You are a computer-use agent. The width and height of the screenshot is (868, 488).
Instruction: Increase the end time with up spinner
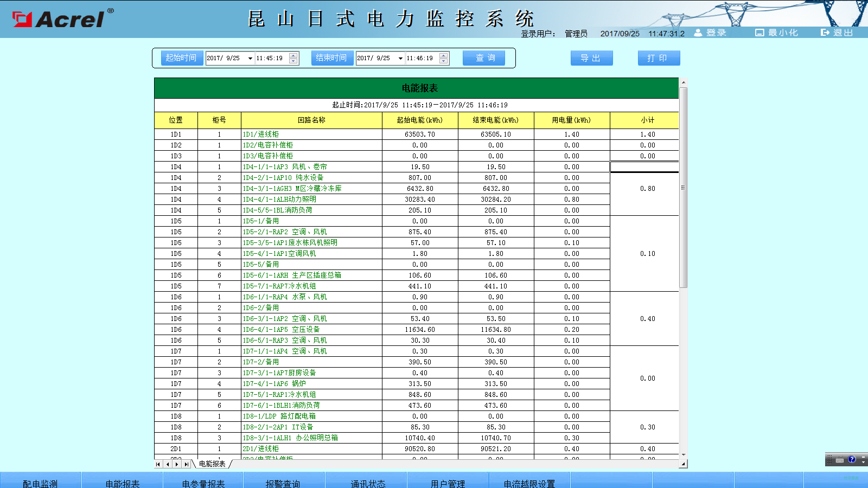click(444, 55)
